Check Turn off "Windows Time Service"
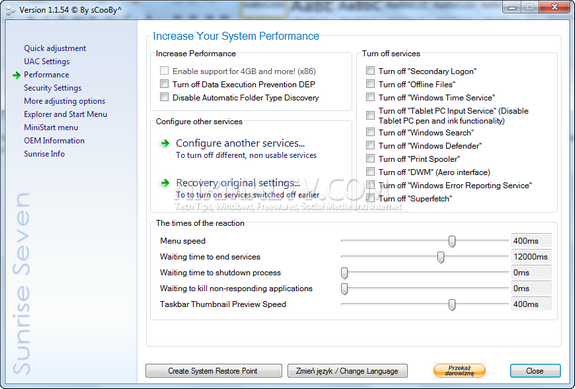 pos(370,97)
